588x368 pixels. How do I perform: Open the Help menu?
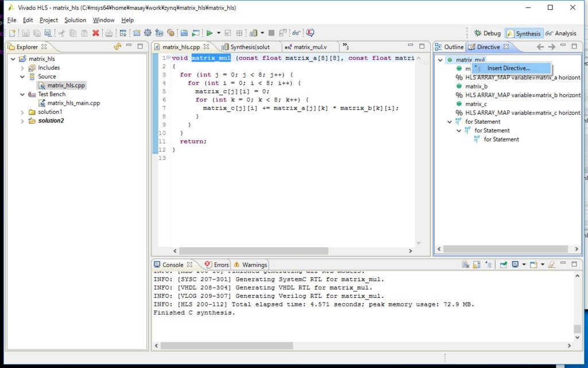tap(127, 20)
